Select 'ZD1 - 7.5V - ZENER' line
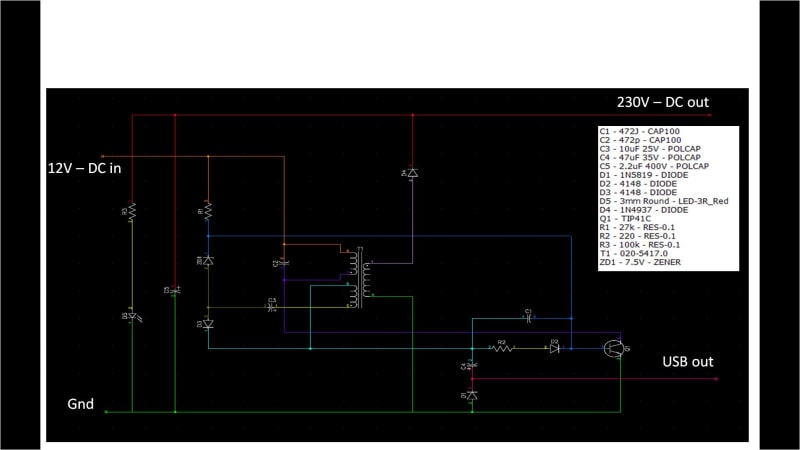 [x=640, y=262]
